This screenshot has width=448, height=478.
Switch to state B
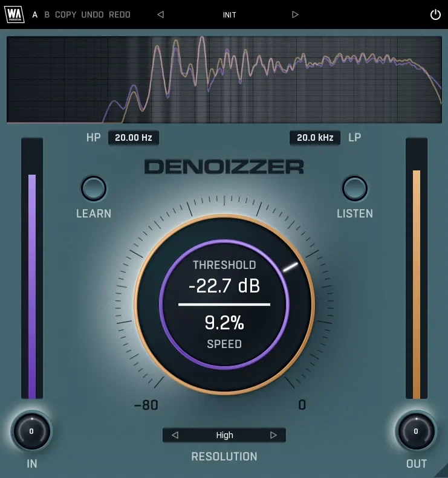pos(47,15)
